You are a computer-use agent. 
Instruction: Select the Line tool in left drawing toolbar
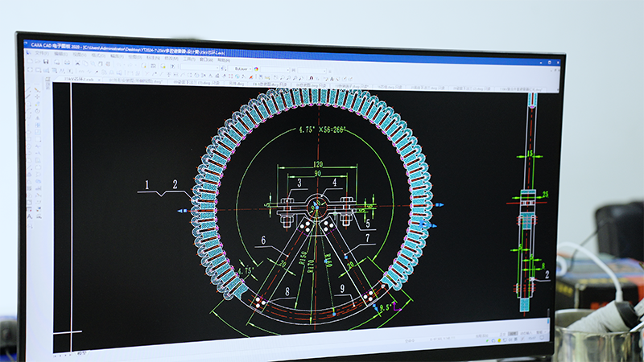click(29, 89)
